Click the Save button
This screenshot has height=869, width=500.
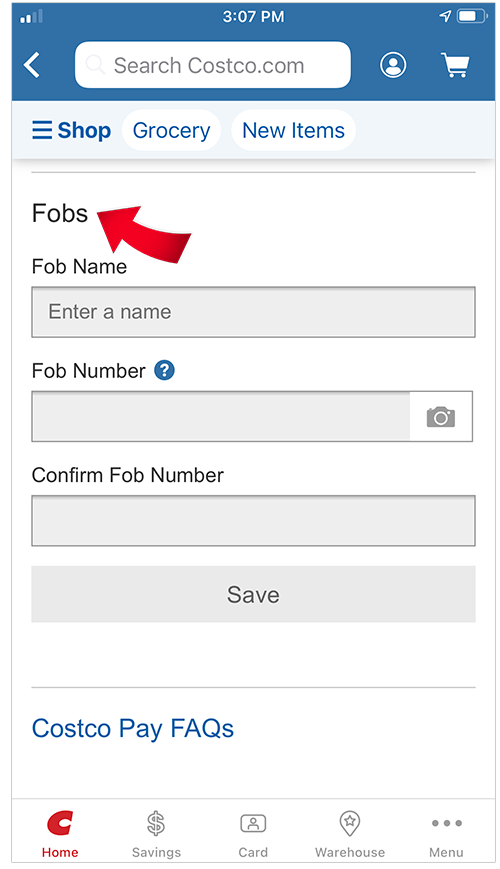tap(253, 594)
